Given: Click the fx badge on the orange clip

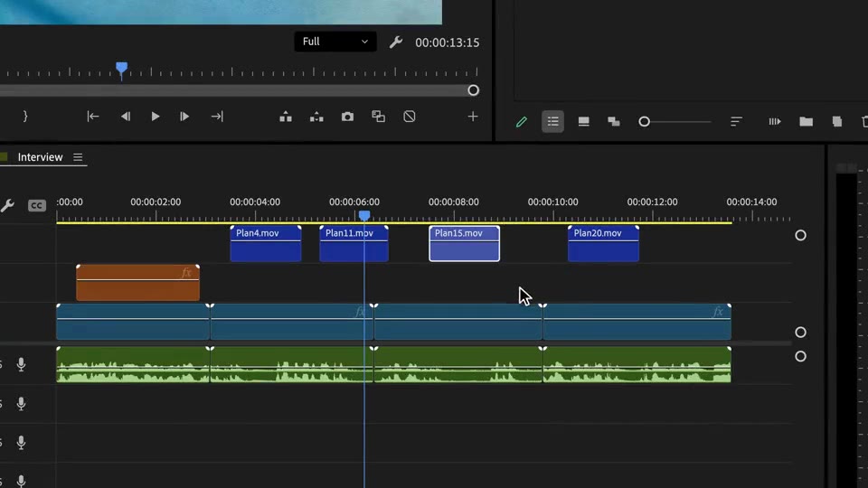Looking at the screenshot, I should point(186,272).
